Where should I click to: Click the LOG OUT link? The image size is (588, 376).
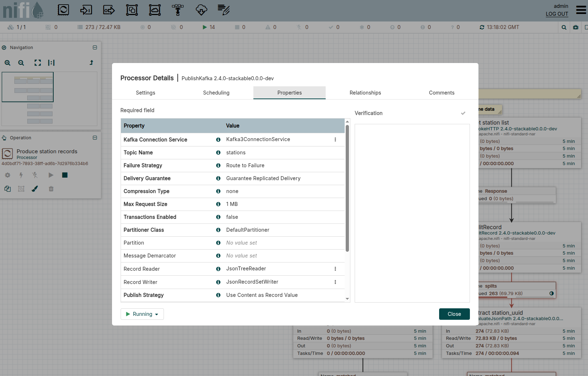click(557, 14)
